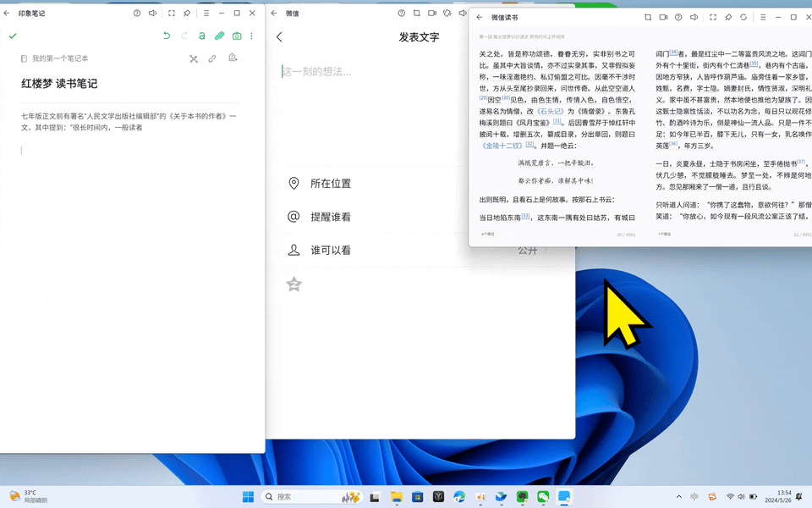Toggle sound in the 印象笔记 title bar
Viewport: 812px width, 508px height.
tap(152, 13)
